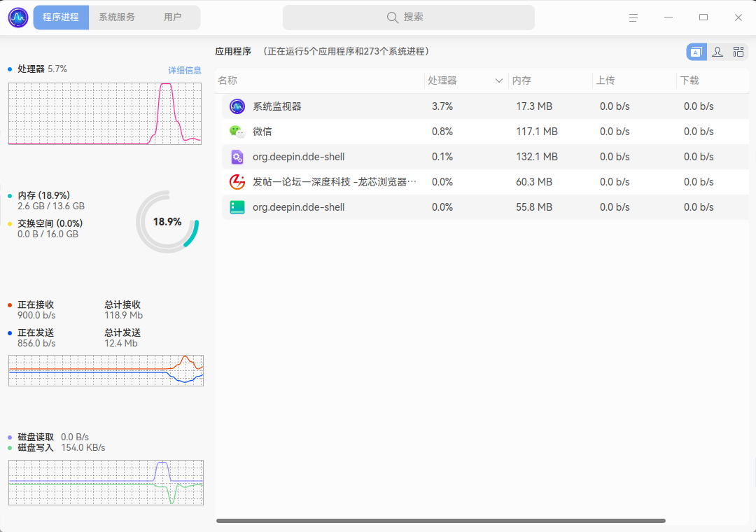Click the 磁盘写入 label

pyautogui.click(x=36, y=447)
